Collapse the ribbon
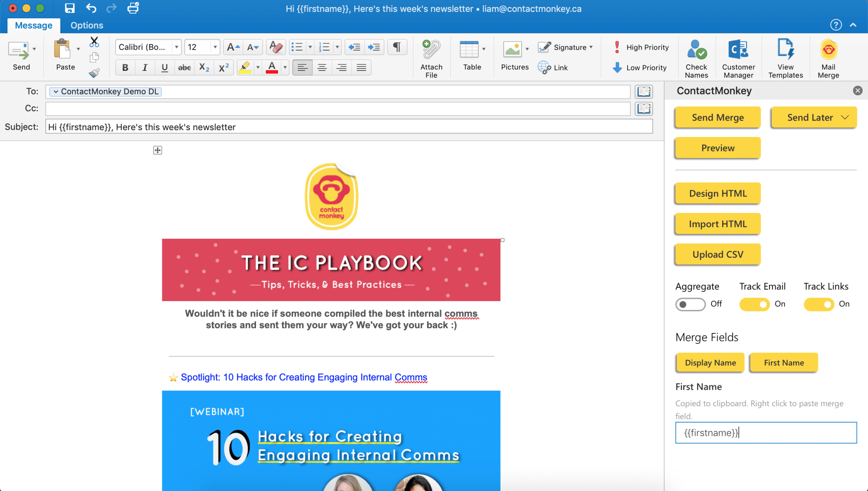The width and height of the screenshot is (868, 491). (853, 25)
